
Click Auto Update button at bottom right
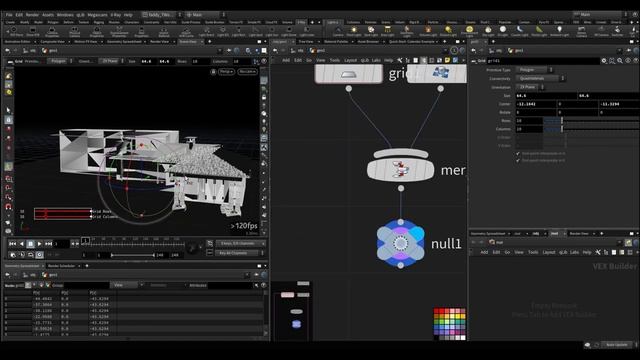pos(616,345)
